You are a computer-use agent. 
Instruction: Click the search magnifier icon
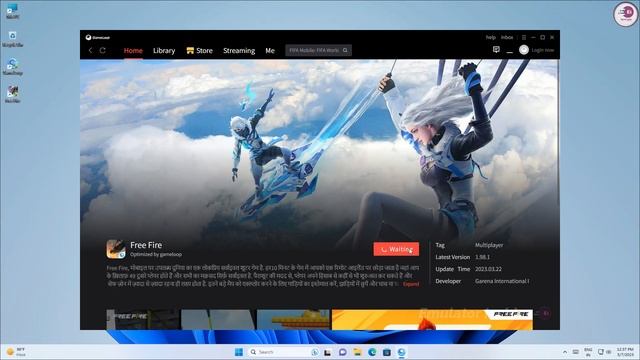[x=345, y=50]
